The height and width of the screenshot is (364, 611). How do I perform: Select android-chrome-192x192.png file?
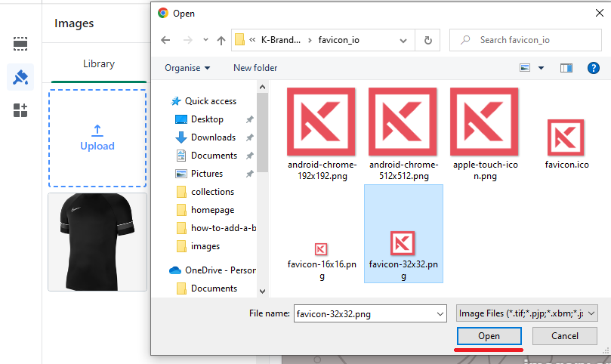tap(322, 134)
